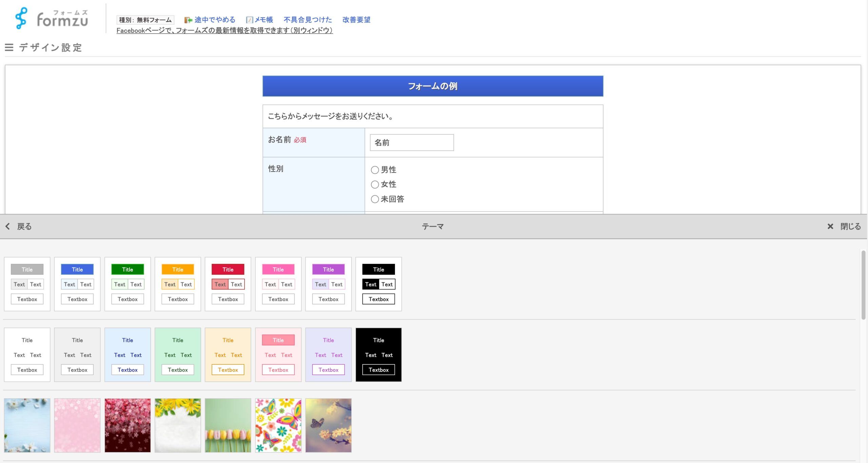Select the 未回答 radio button

(375, 199)
